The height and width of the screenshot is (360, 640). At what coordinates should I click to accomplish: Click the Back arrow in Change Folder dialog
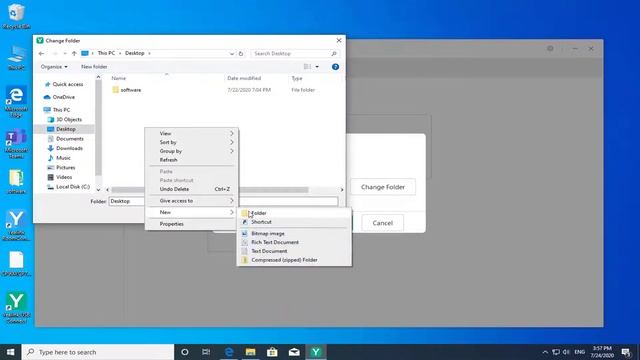[41, 53]
